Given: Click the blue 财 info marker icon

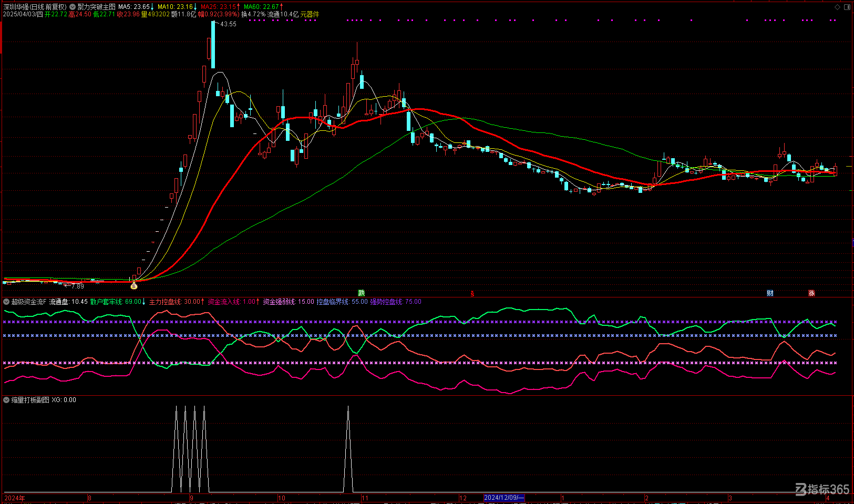Looking at the screenshot, I should 770,293.
